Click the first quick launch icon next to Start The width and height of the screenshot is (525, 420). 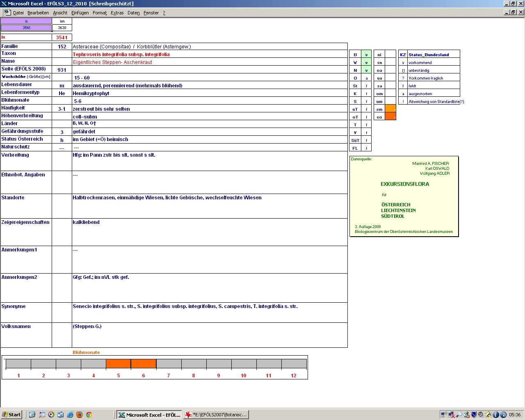(32, 415)
